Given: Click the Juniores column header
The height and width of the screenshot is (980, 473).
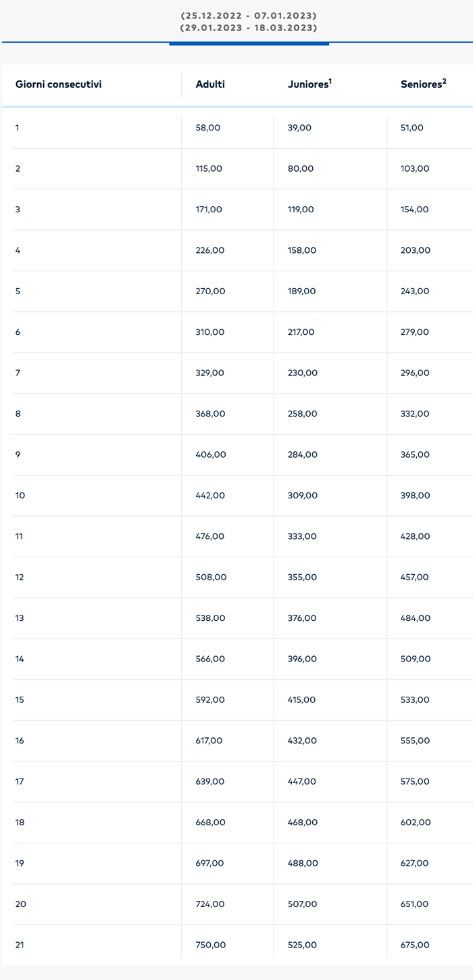Looking at the screenshot, I should (x=307, y=85).
